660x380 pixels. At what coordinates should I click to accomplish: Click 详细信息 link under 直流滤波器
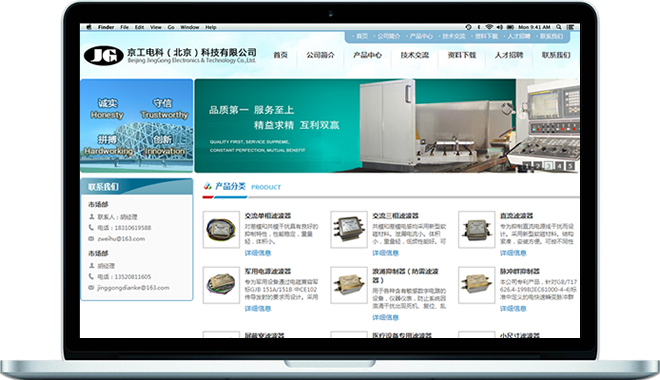(513, 253)
